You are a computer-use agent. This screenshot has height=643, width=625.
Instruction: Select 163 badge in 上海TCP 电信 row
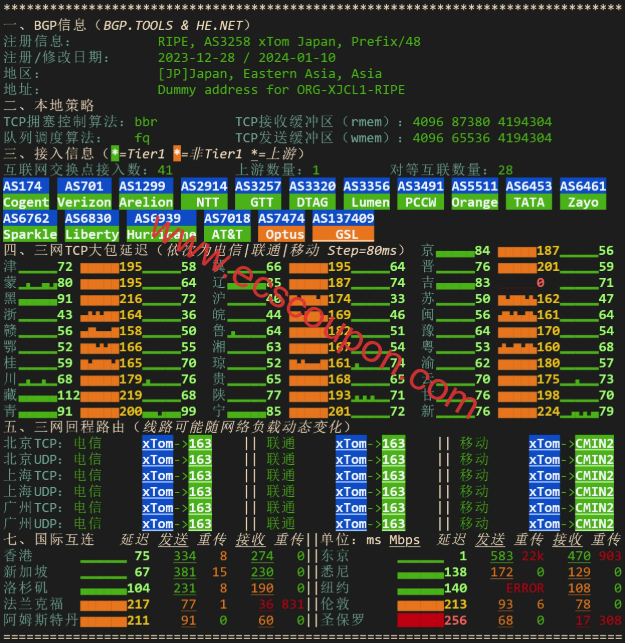click(200, 475)
